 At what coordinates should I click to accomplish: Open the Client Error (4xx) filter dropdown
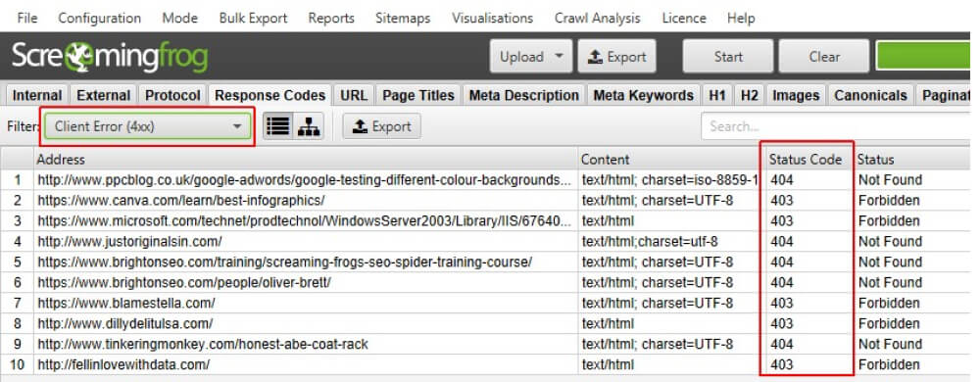[x=148, y=126]
